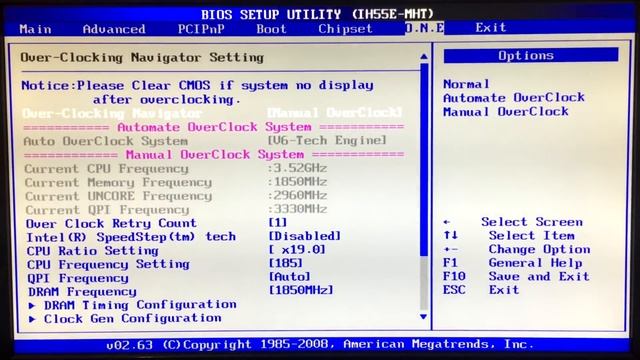Screen dimensions: 640x360
Task: Click American Megatrends copyright footer
Action: (x=320, y=344)
